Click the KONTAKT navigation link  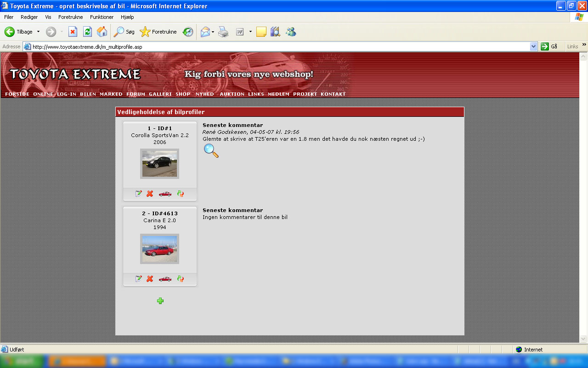[x=333, y=94]
